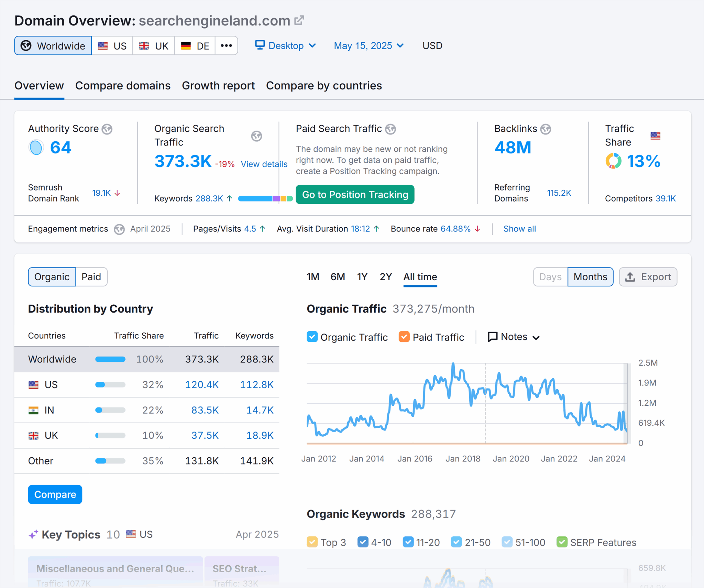Viewport: 704px width, 588px height.
Task: Click View details link
Action: pos(264,164)
